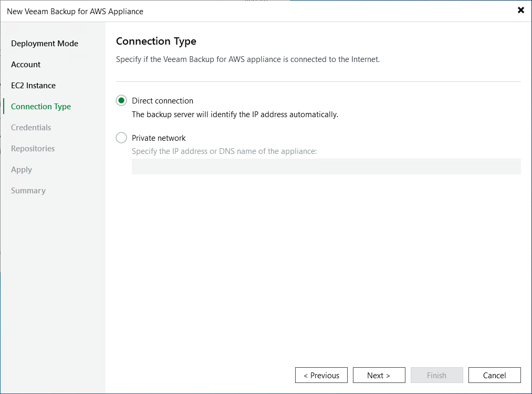Go to the Account step

click(25, 64)
